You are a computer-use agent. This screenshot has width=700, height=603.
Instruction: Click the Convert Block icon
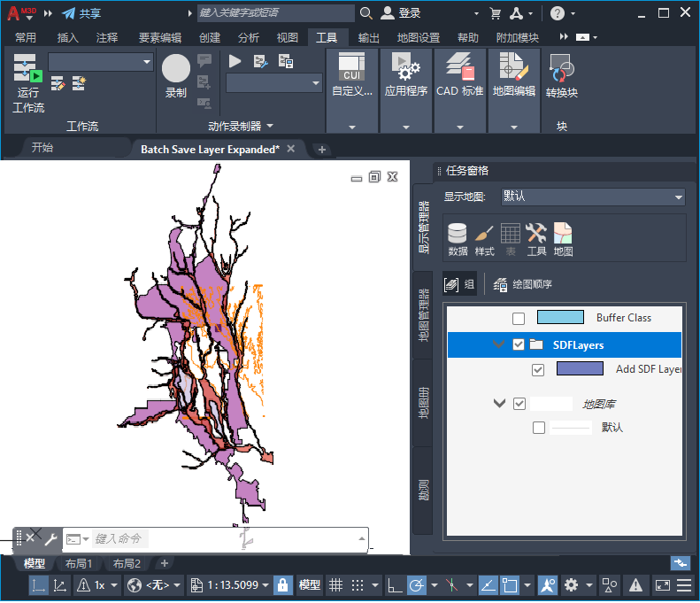click(562, 67)
